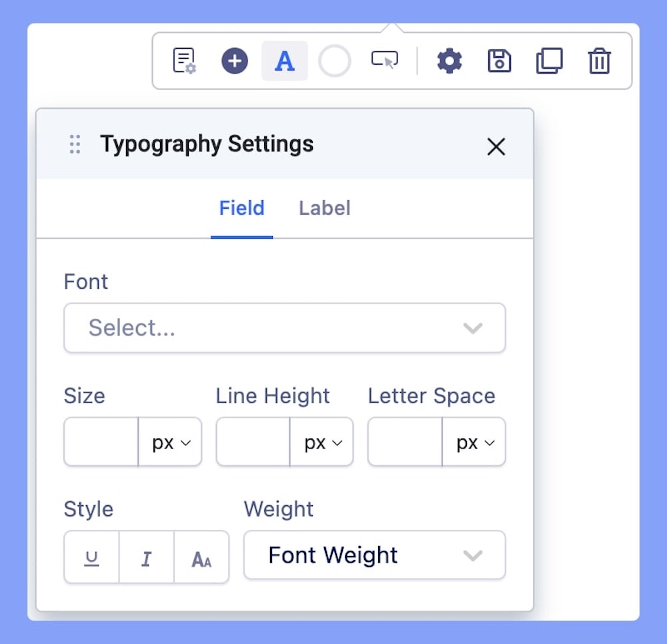
Task: Close the Typography Settings panel
Action: [x=496, y=147]
